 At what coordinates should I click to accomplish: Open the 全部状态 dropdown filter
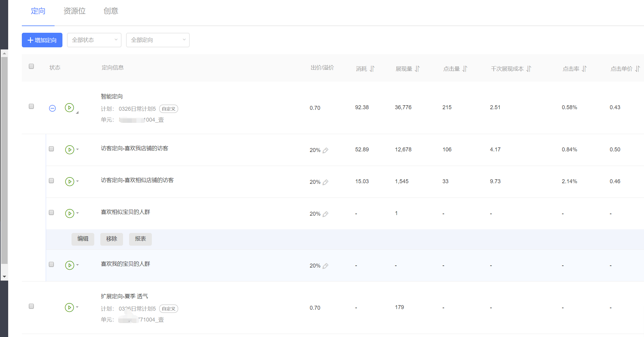pyautogui.click(x=94, y=40)
